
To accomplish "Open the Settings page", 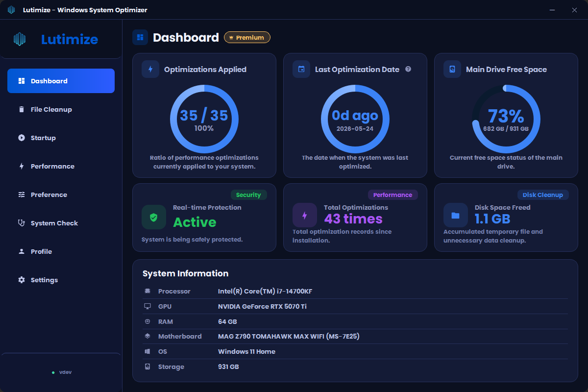I will click(61, 280).
